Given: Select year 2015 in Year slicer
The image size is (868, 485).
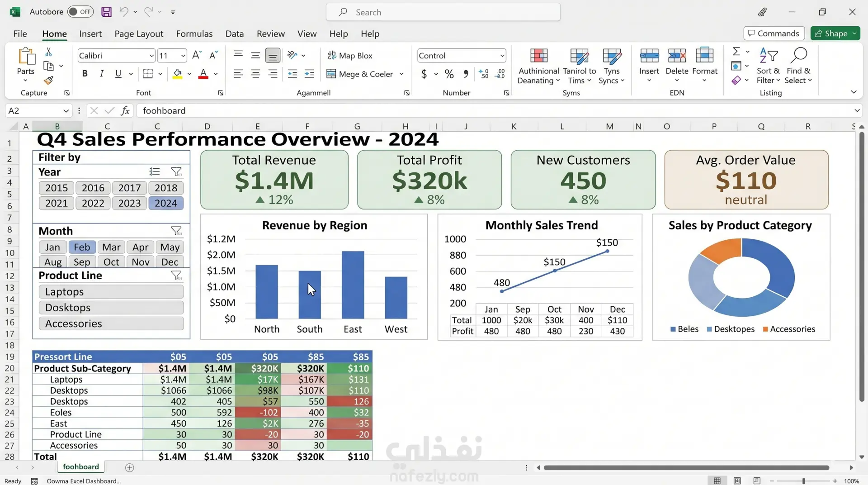Looking at the screenshot, I should point(57,188).
